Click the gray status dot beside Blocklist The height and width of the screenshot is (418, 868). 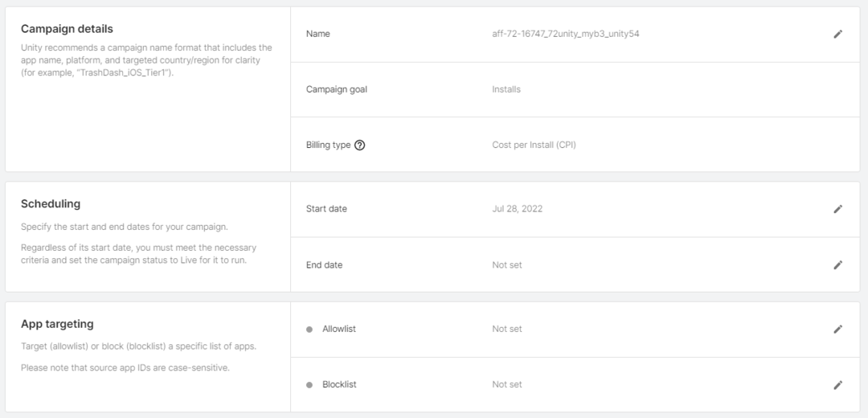[x=309, y=385]
